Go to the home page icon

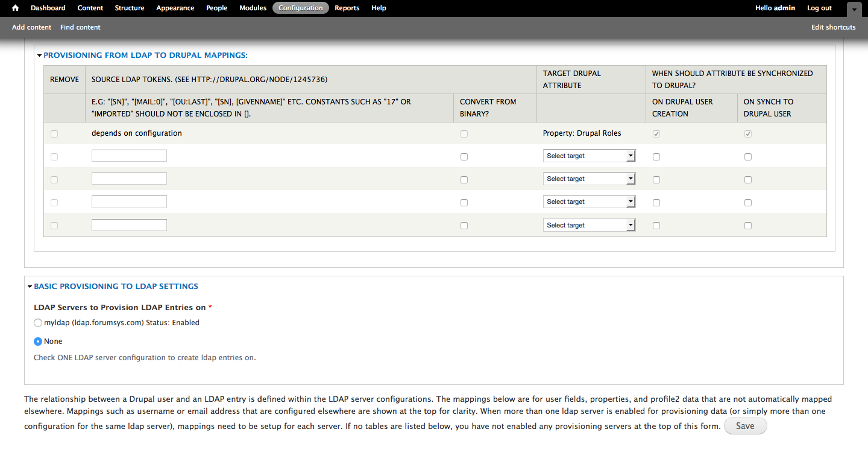click(x=16, y=8)
